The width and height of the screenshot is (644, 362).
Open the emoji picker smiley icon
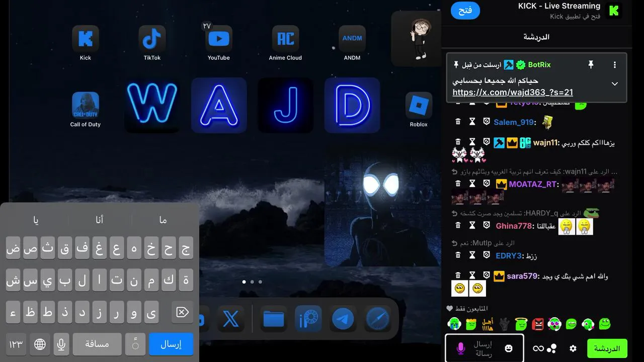pyautogui.click(x=509, y=348)
